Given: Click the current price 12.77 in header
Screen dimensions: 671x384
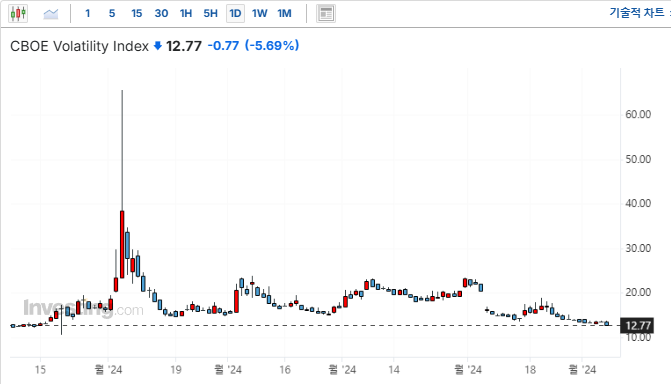Looking at the screenshot, I should tap(184, 46).
